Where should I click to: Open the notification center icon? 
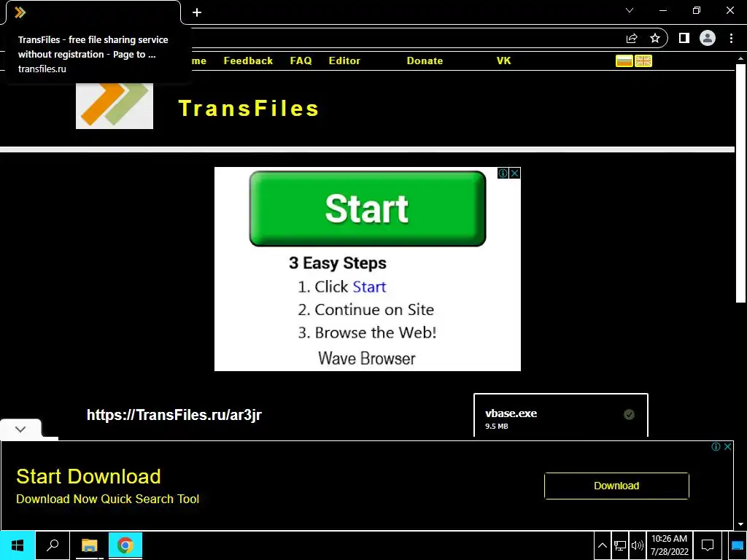(708, 545)
